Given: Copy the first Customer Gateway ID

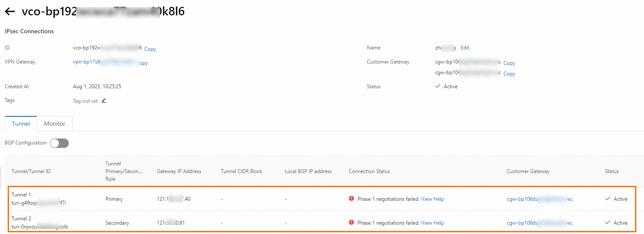Looking at the screenshot, I should [x=509, y=63].
